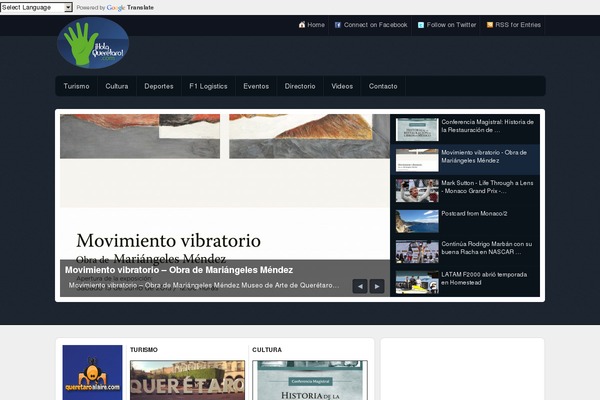Click 'Conferencia Magistral: Historia de' slide title
The image size is (600, 400).
coord(488,122)
